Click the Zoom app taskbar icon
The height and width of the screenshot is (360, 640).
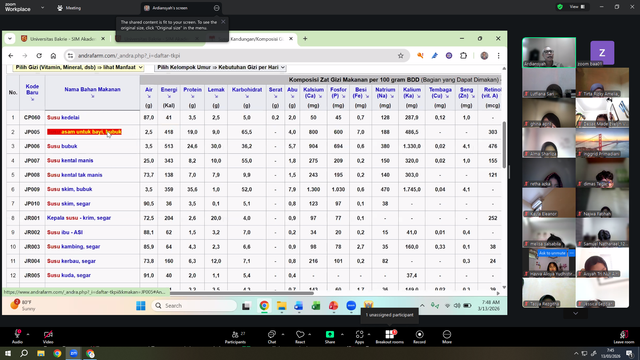pyautogui.click(x=74, y=353)
